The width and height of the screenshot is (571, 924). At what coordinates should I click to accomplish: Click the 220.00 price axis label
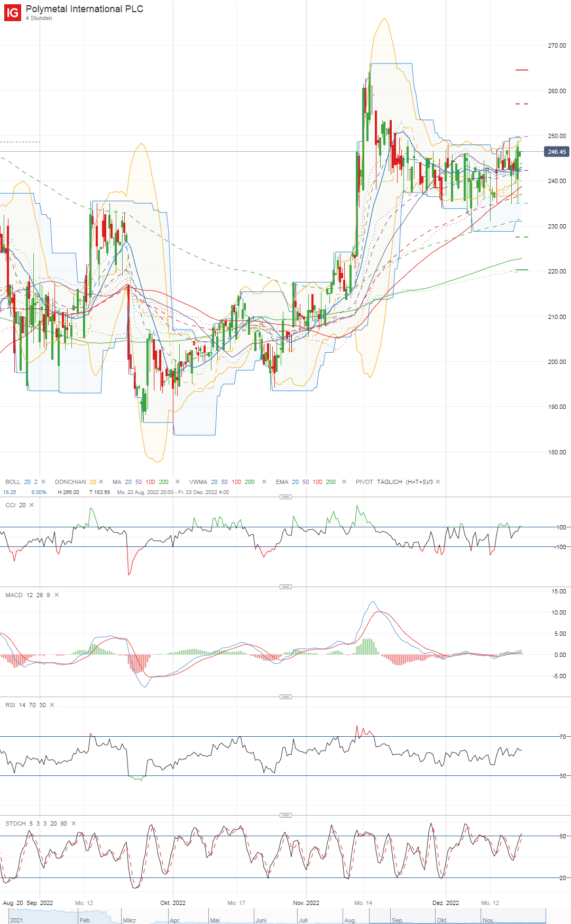[x=557, y=271]
